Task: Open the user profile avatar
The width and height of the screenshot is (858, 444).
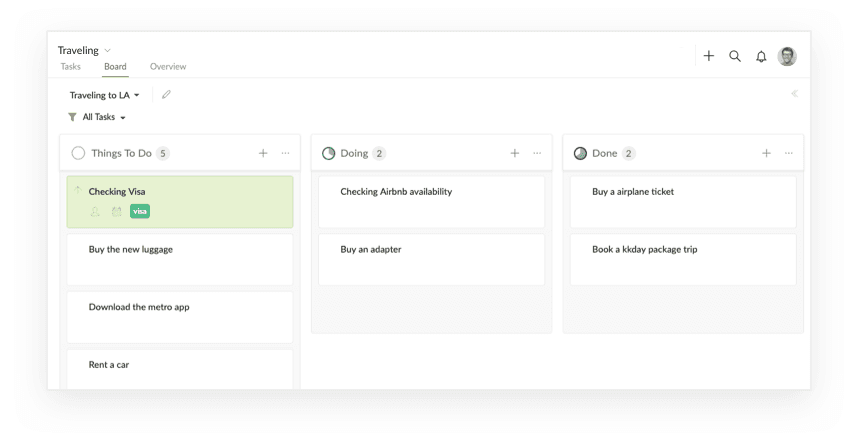Action: tap(787, 56)
